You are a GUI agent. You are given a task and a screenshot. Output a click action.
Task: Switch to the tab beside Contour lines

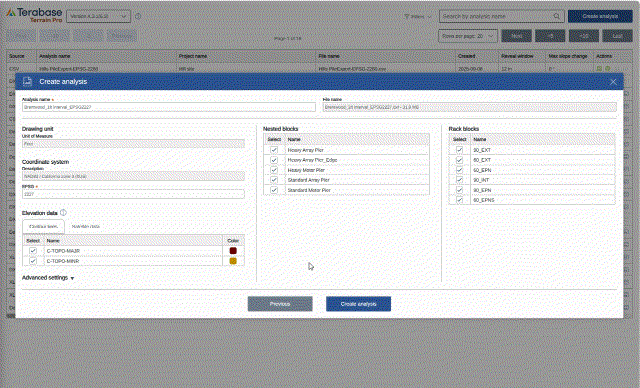point(86,226)
